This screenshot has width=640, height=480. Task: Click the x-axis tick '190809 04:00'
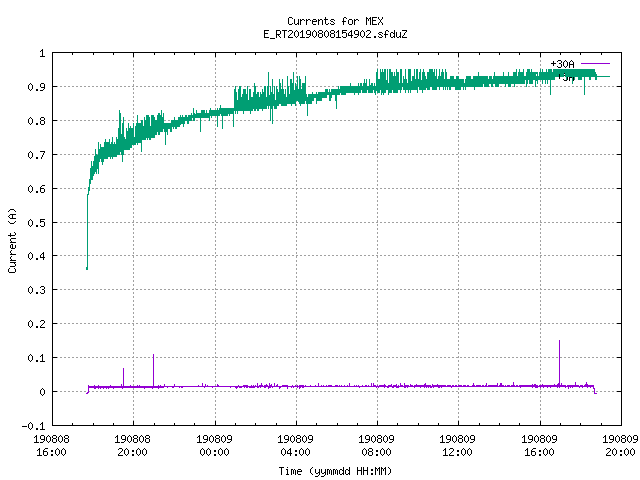[296, 445]
